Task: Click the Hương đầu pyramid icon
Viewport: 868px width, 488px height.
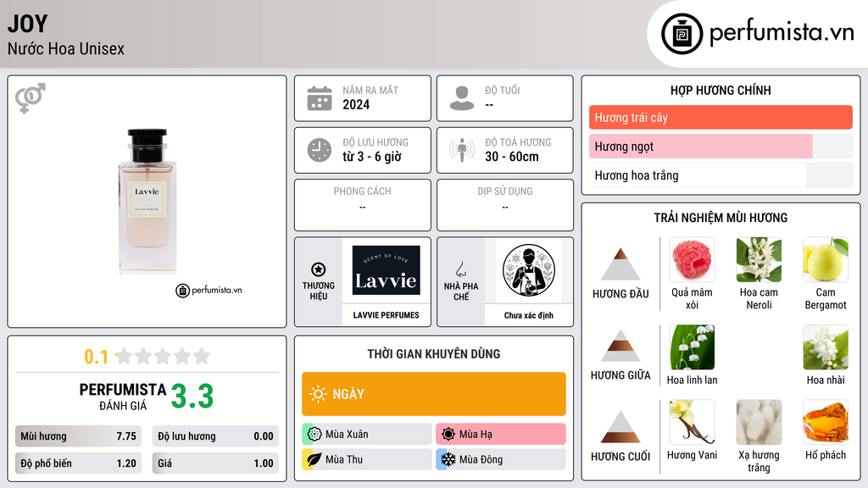Action: pos(620,264)
